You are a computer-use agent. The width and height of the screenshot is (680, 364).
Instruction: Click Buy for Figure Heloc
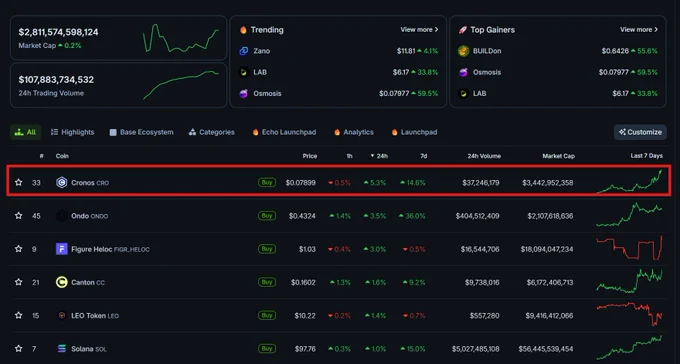pos(267,249)
